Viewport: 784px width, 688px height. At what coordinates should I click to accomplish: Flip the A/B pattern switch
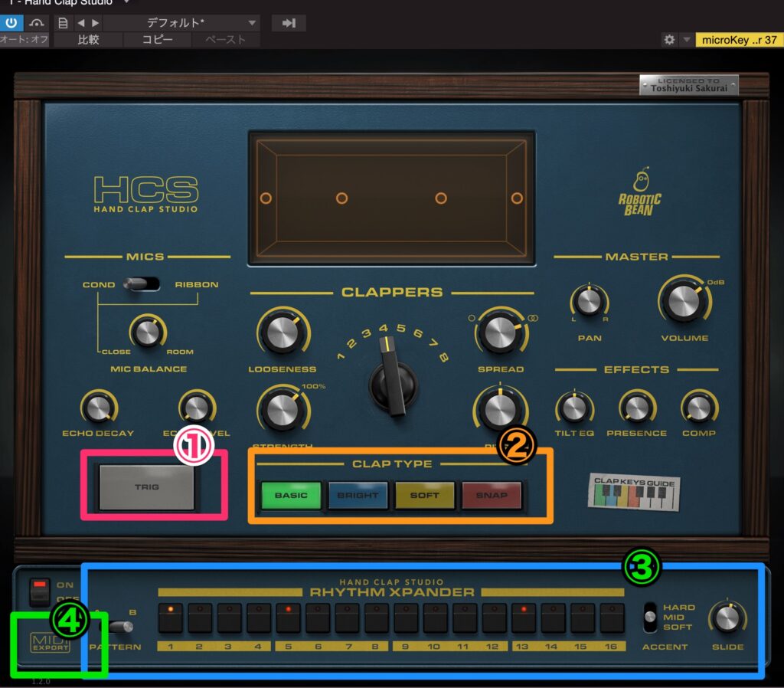(121, 627)
